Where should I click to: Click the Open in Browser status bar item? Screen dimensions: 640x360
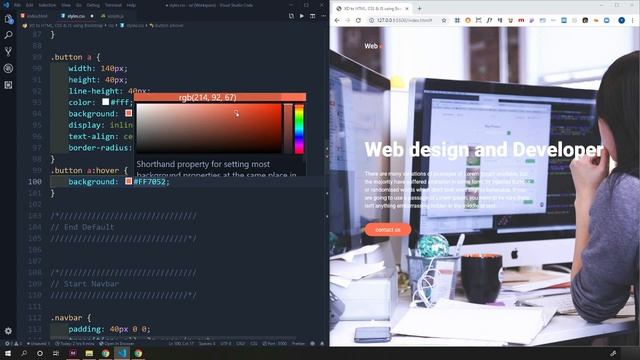coord(117,344)
